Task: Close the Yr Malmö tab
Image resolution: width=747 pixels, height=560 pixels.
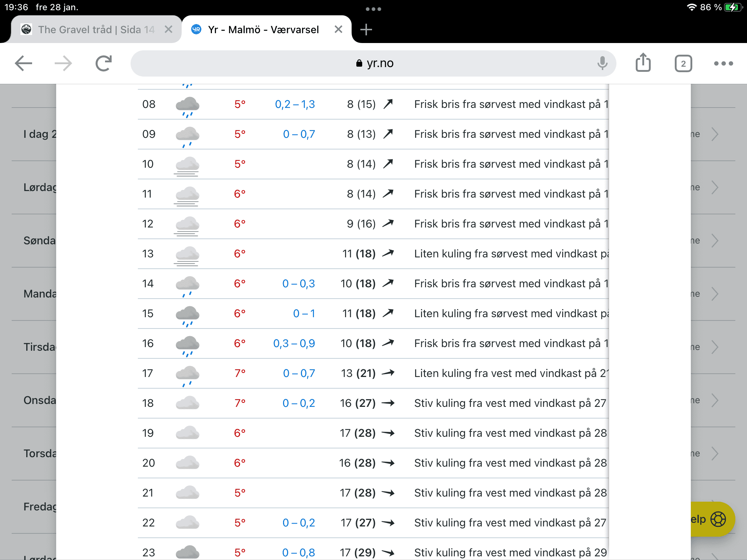Action: coord(338,30)
